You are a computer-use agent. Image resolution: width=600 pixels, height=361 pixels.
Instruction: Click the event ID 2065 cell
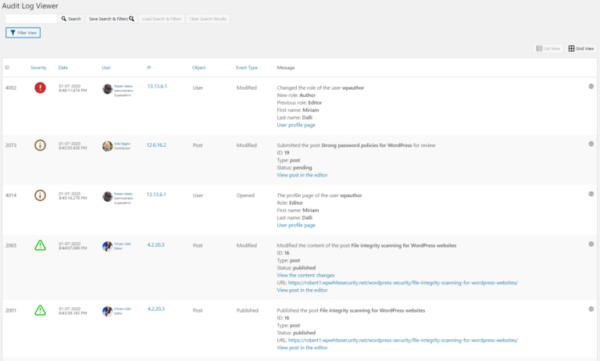coord(11,245)
